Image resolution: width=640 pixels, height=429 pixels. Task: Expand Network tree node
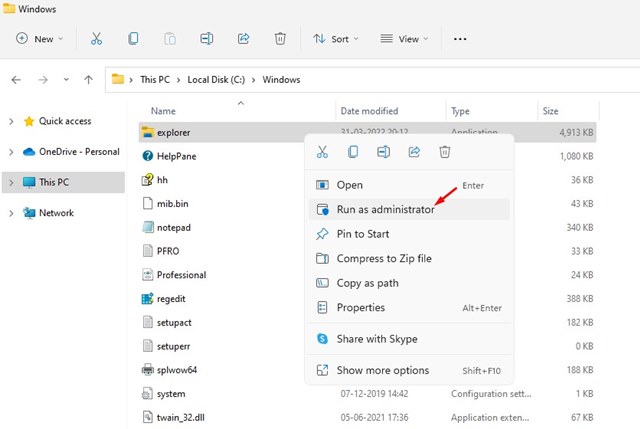pyautogui.click(x=11, y=213)
